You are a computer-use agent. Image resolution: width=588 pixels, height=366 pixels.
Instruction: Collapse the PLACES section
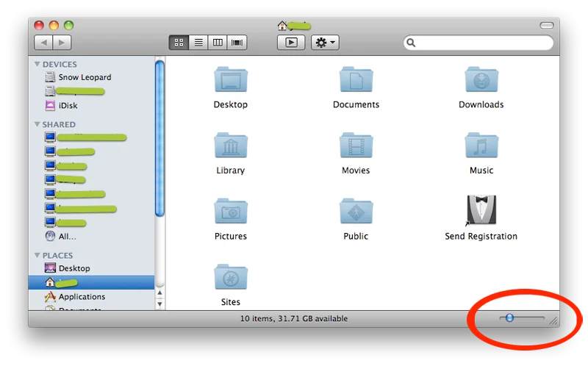click(37, 255)
